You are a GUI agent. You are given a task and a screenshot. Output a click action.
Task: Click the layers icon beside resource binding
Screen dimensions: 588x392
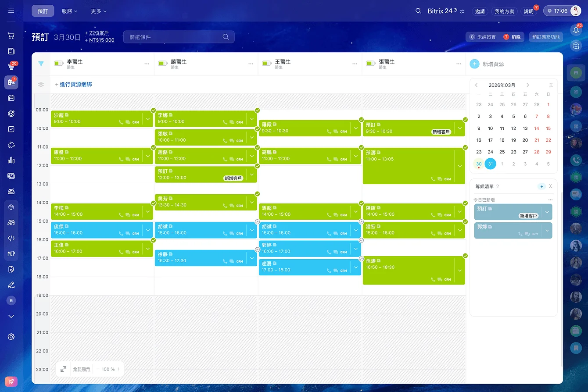(41, 85)
